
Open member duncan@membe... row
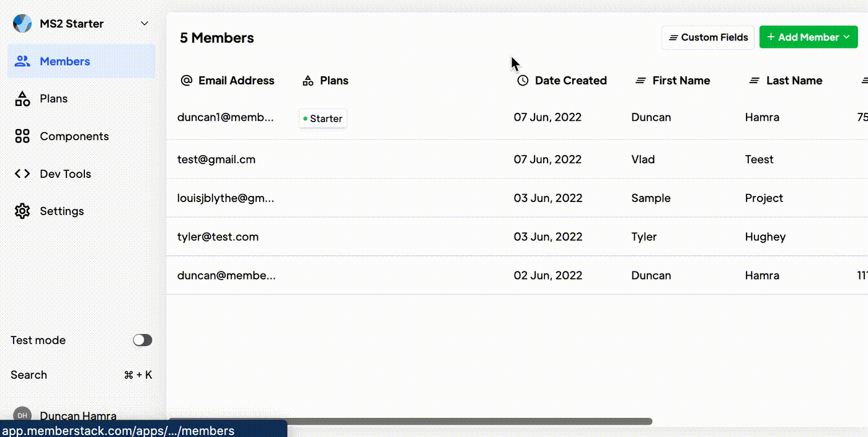(x=517, y=275)
